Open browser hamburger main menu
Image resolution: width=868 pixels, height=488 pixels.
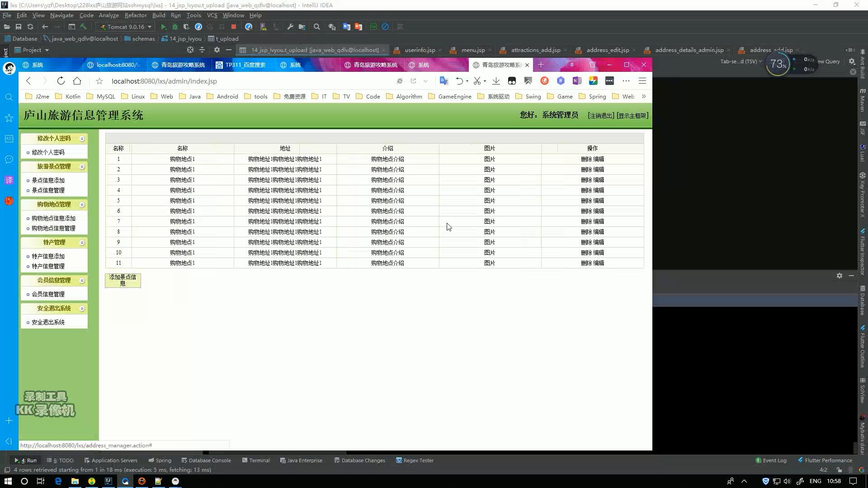pyautogui.click(x=642, y=81)
